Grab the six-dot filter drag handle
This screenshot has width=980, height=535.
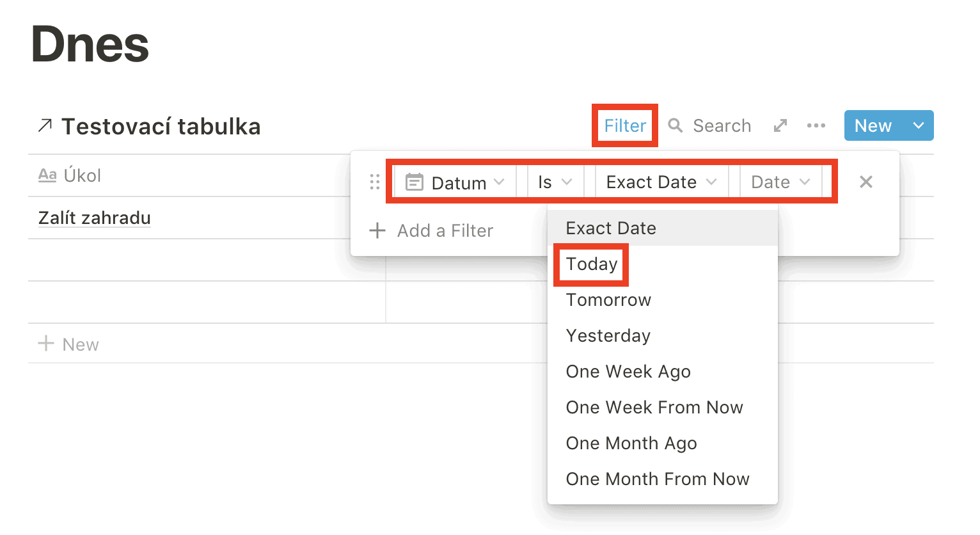click(375, 182)
